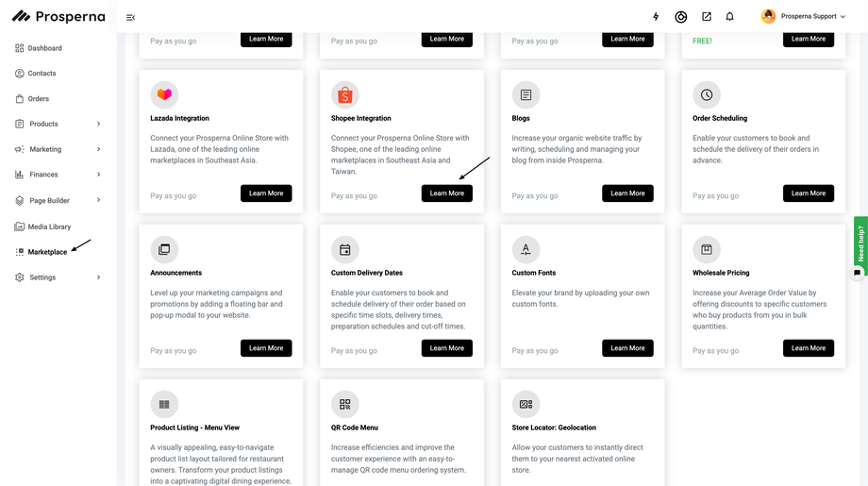The image size is (868, 486).
Task: Open Contacts page in sidebar
Action: pos(42,74)
